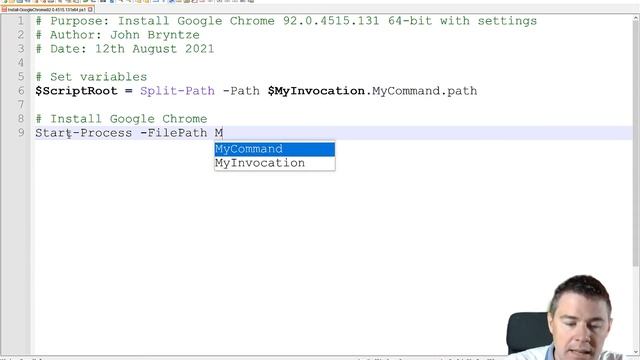Click the version '92.0.4515.131' on line 1
The image size is (640, 360).
331,21
